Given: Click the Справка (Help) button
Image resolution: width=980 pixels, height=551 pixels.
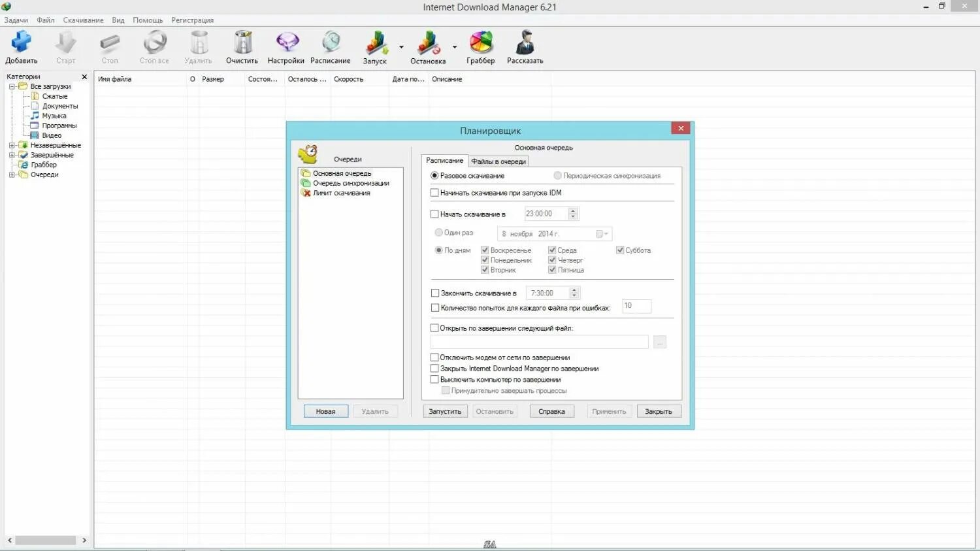Looking at the screenshot, I should (x=551, y=411).
